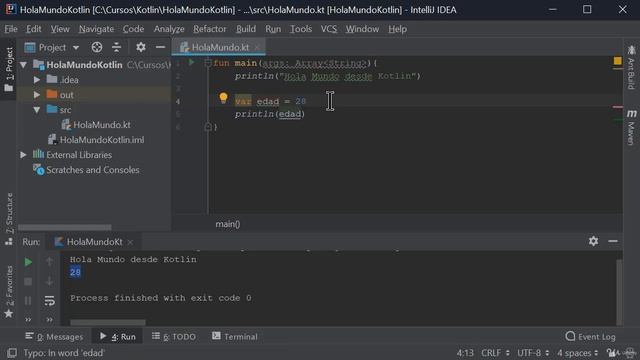This screenshot has height=360, width=640.
Task: Click the Locate/Scroll from Source target icon
Action: 97,47
